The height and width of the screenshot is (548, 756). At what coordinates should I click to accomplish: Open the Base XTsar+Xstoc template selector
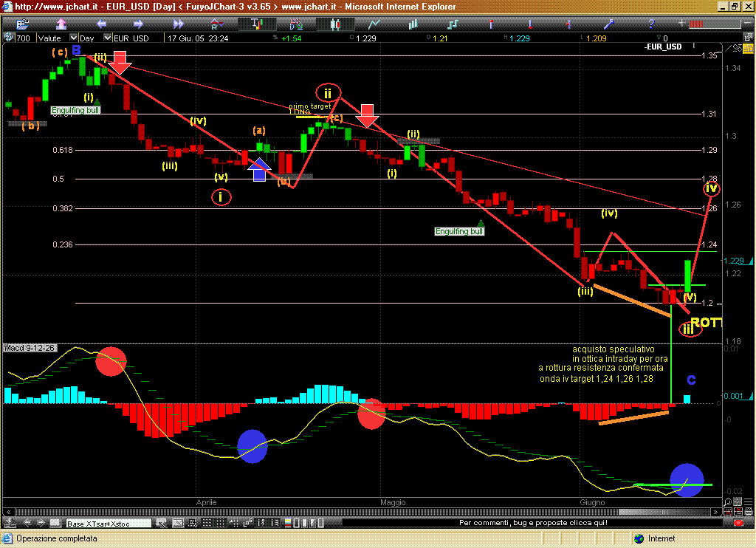[x=108, y=524]
